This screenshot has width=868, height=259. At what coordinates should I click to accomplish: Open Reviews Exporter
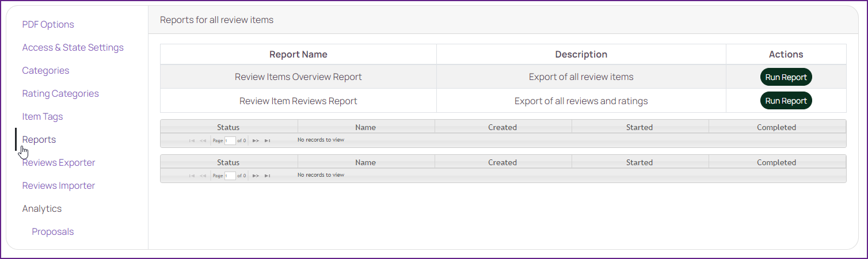click(59, 162)
